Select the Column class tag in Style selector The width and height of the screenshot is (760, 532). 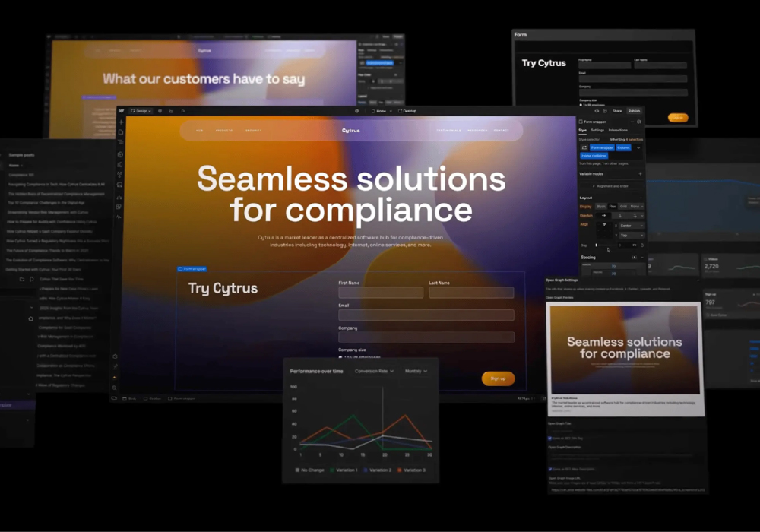coord(623,147)
